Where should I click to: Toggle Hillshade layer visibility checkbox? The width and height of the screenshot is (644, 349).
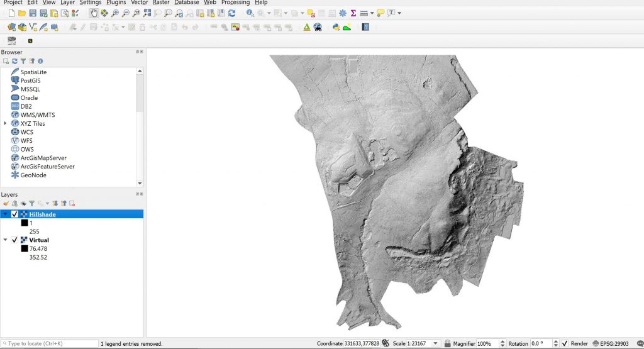(x=14, y=214)
